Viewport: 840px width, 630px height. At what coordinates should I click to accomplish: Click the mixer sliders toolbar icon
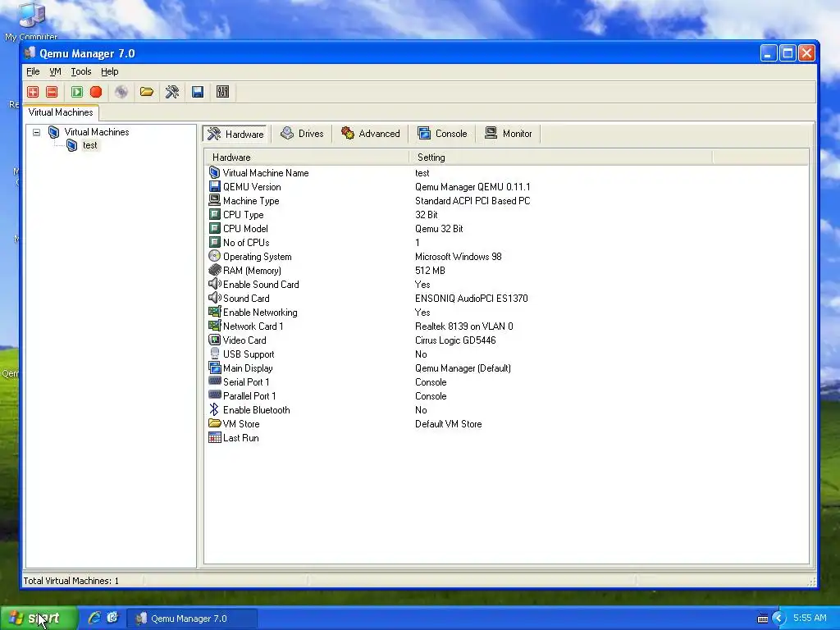[223, 92]
